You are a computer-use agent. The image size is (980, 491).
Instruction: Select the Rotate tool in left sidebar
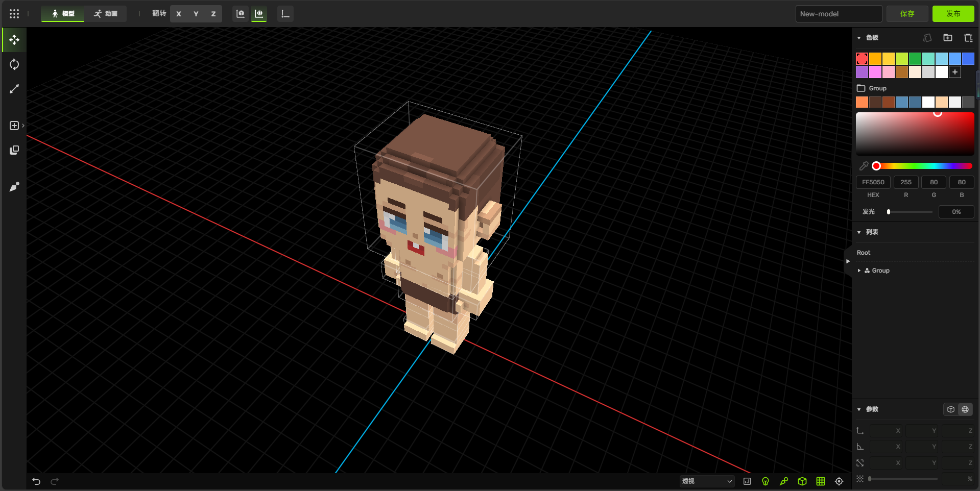[x=14, y=64]
